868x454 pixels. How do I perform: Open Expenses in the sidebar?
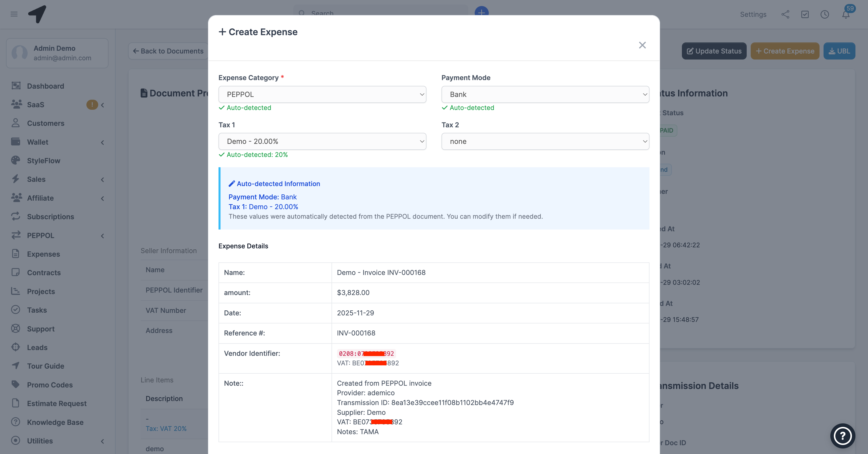[x=43, y=254]
